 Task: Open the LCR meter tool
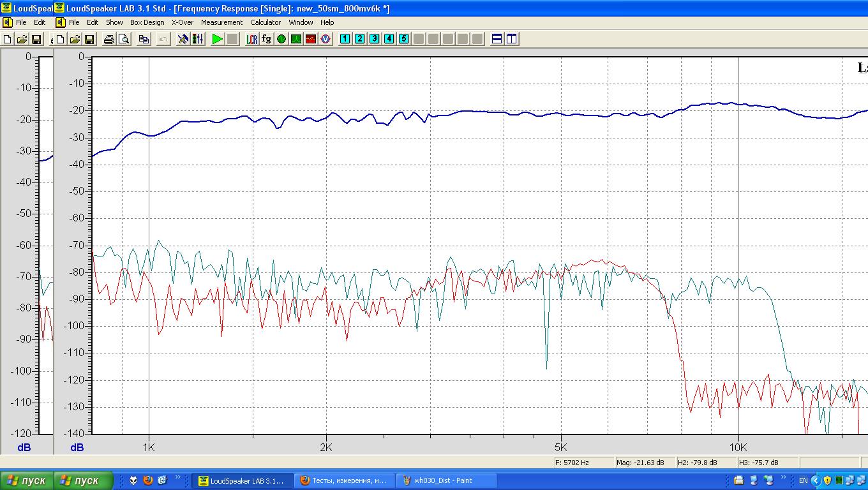point(252,39)
